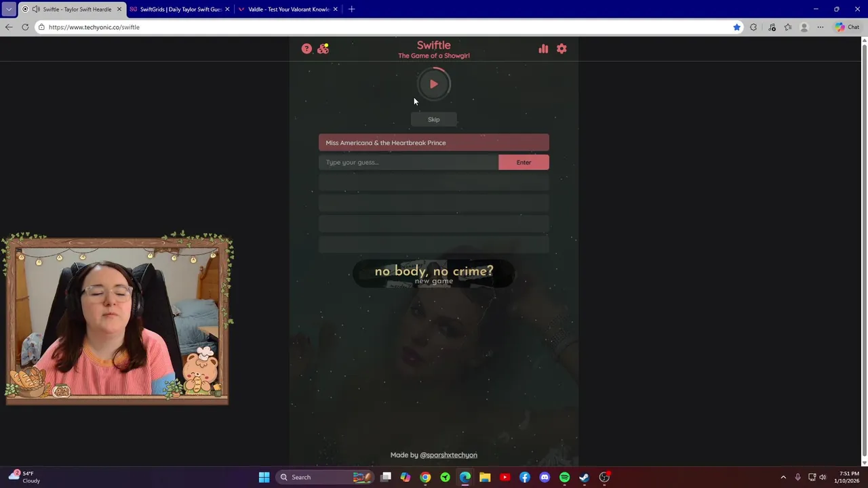
Task: Close the Valdle tab
Action: coord(335,9)
